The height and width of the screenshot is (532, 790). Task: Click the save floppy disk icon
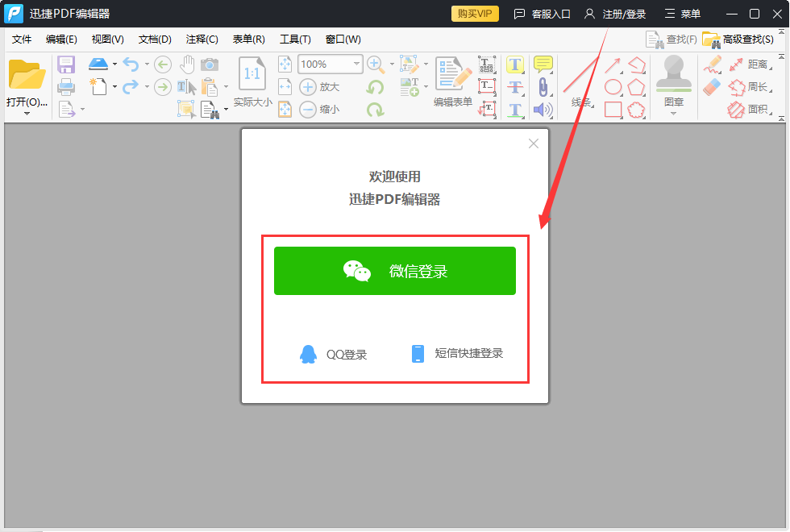[66, 64]
